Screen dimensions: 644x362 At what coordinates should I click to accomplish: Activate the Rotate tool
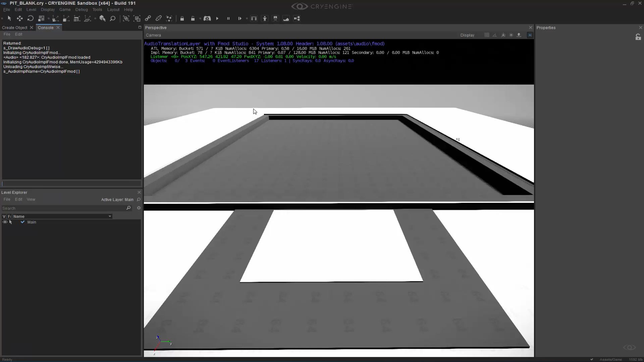click(30, 18)
